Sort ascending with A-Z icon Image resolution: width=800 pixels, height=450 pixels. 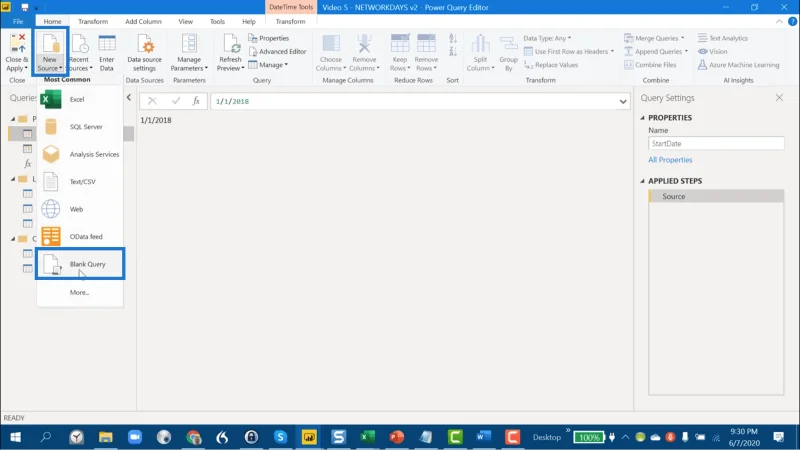[453, 38]
